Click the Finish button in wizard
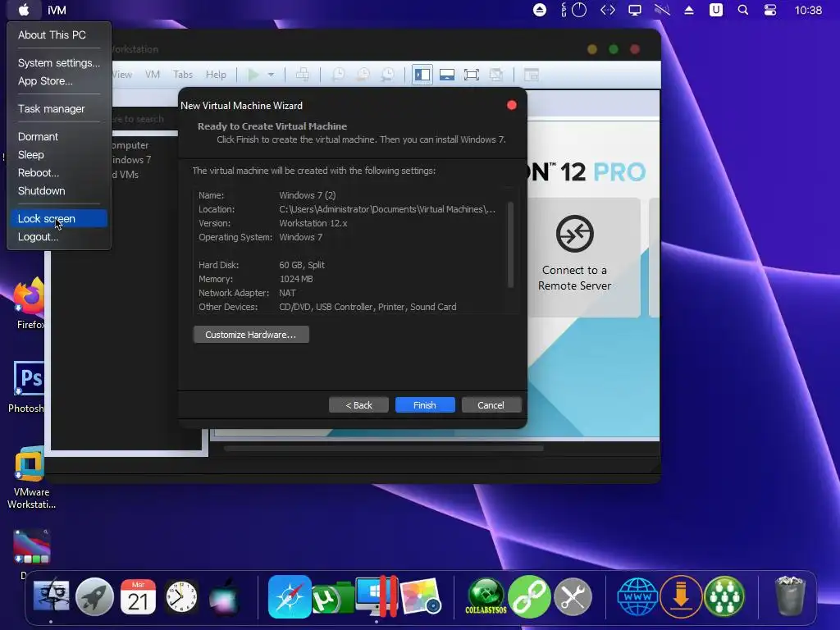Image resolution: width=840 pixels, height=630 pixels. [x=425, y=405]
